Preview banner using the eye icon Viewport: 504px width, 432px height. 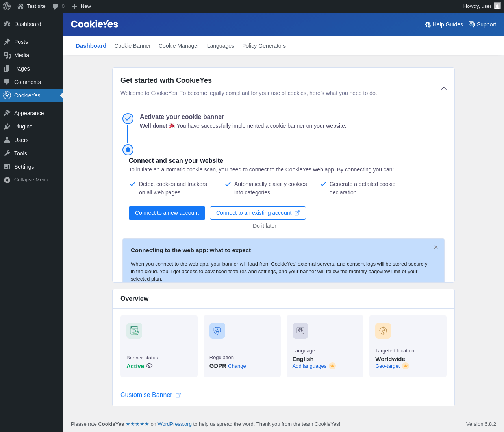(x=149, y=365)
